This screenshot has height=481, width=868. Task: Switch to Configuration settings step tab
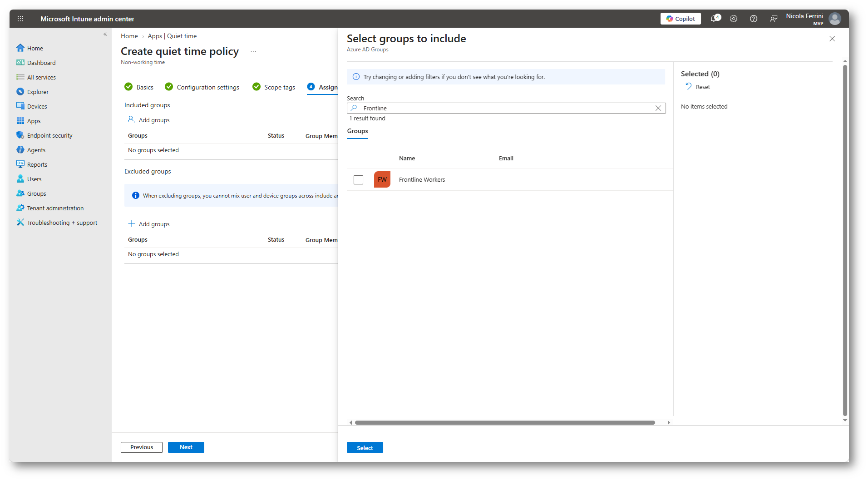click(202, 87)
